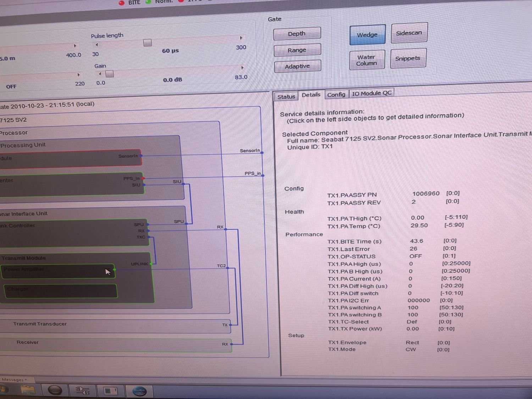Click TX1.PA Temp (°C) value 29.50
The width and height of the screenshot is (532, 399).
[419, 225]
